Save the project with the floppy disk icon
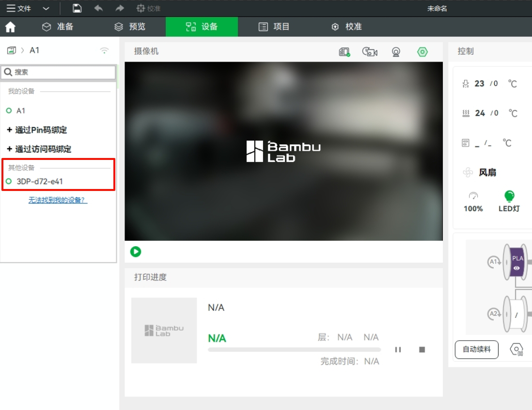532x410 pixels. click(77, 8)
